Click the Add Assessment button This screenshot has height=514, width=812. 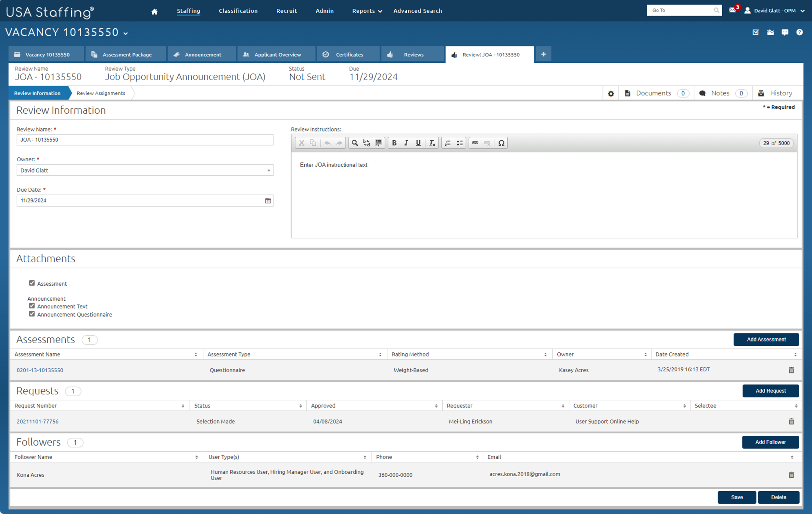point(766,339)
